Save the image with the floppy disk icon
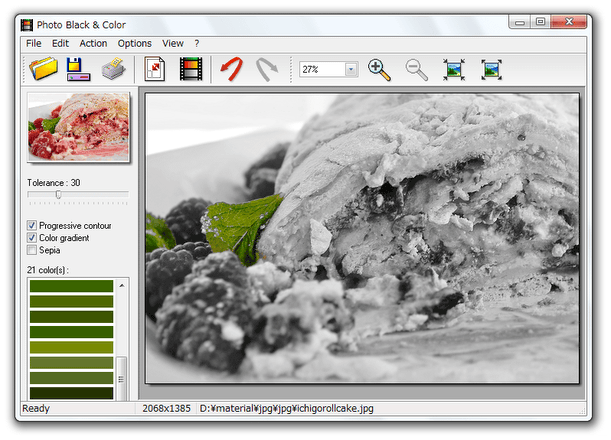The width and height of the screenshot is (611, 440). pyautogui.click(x=78, y=69)
